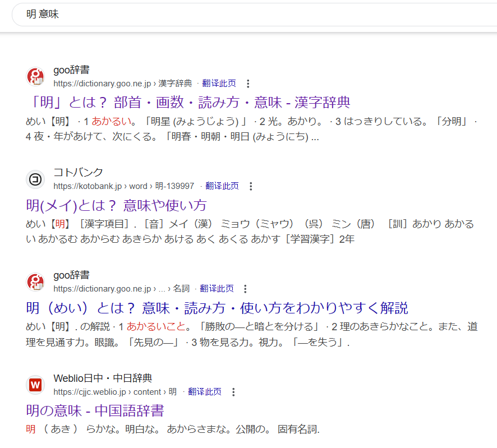Image resolution: width=497 pixels, height=448 pixels.
Task: Click the goo辞書 site name above the 漢字辞典 URL
Action: tap(72, 70)
